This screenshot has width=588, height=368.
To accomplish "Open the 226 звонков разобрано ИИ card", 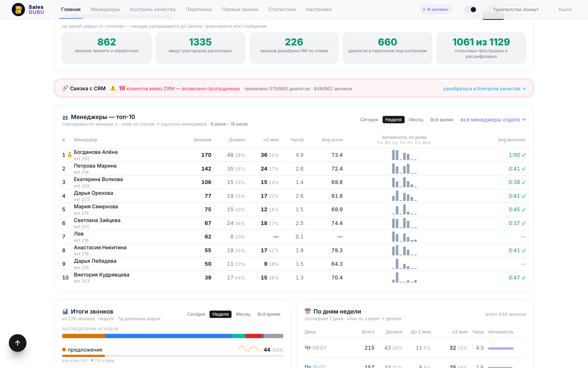I will click(x=294, y=48).
